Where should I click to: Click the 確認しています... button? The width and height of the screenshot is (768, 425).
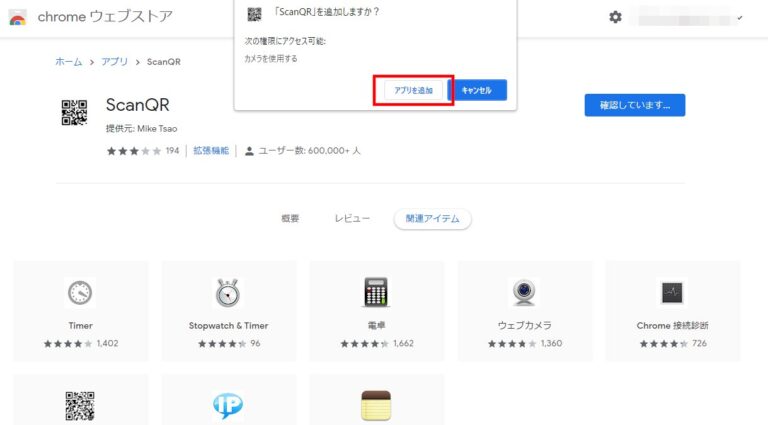pos(634,105)
